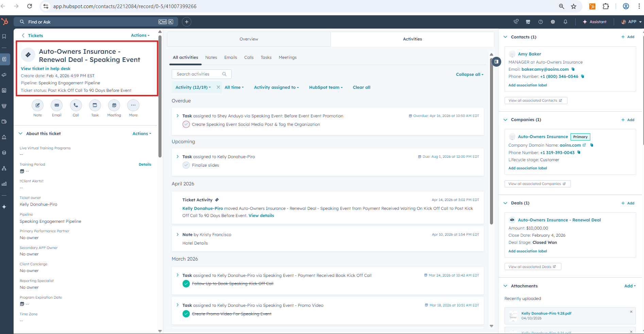The width and height of the screenshot is (644, 334).
Task: Open the More actions ellipsis icon
Action: pos(133,105)
